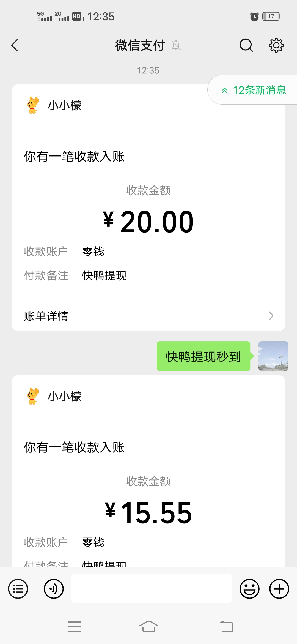Tap the message text input field
This screenshot has width=297, height=644.
coord(151,588)
